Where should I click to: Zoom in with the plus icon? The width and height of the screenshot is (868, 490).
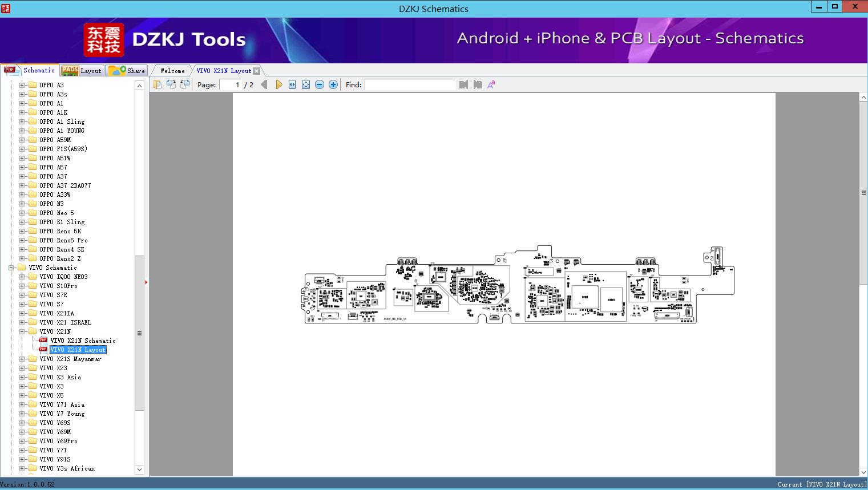coord(333,84)
